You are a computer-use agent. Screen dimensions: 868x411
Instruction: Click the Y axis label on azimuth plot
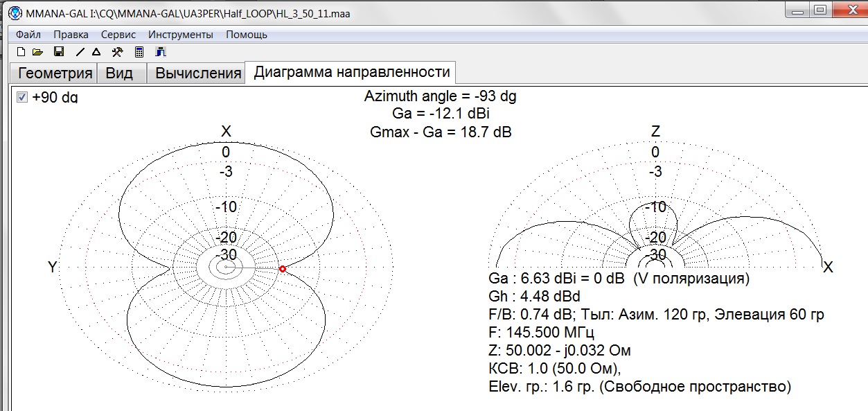tap(52, 268)
